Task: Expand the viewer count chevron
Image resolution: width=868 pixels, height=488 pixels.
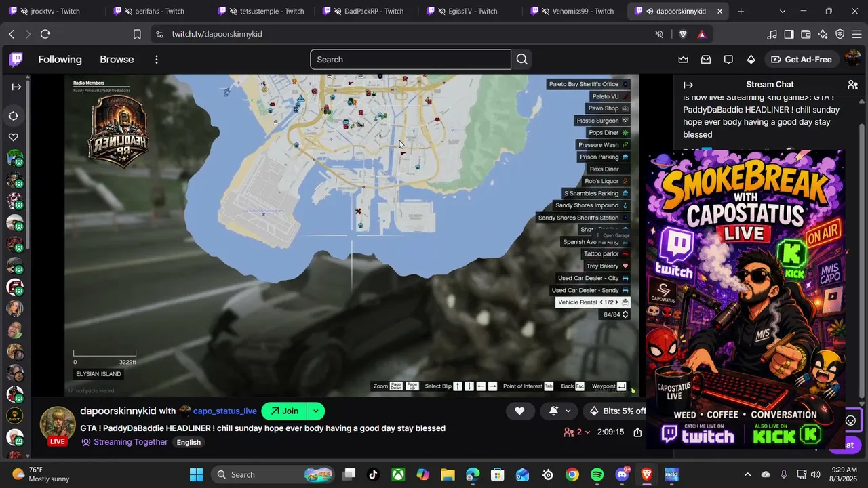Action: click(x=587, y=432)
